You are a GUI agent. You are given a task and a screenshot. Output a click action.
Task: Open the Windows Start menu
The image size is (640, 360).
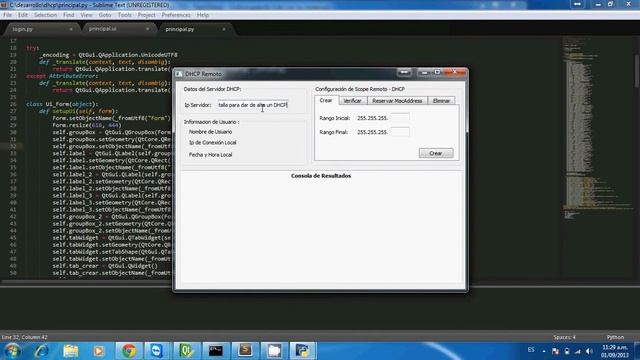[12, 351]
